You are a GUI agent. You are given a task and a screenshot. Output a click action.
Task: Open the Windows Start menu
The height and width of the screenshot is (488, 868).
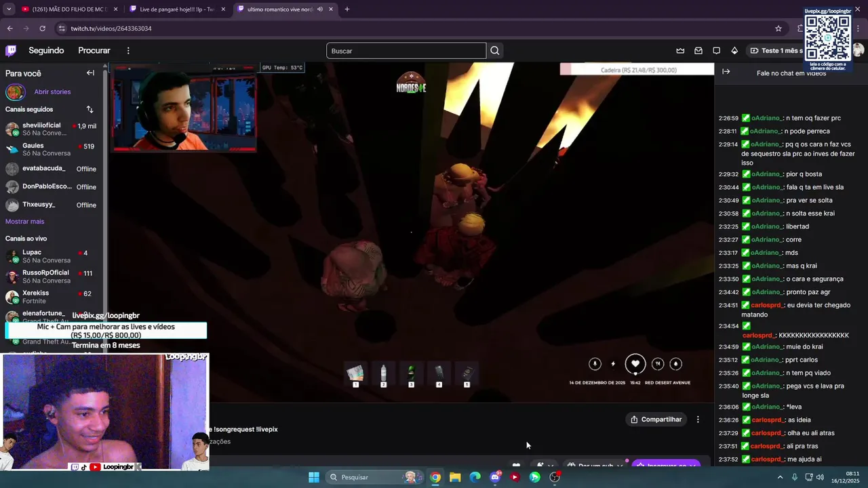314,477
